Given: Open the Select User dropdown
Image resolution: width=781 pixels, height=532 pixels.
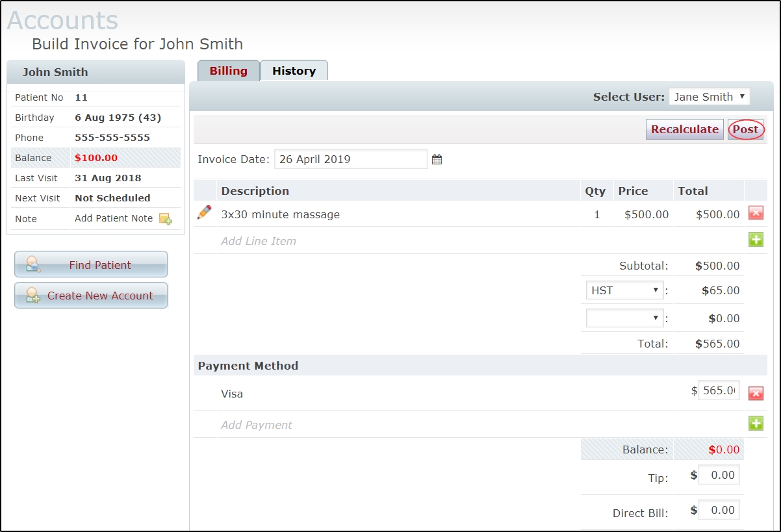Looking at the screenshot, I should pyautogui.click(x=709, y=97).
